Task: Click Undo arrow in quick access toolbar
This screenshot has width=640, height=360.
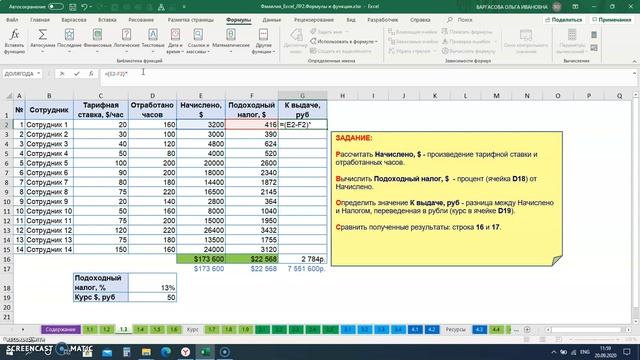Action: pyautogui.click(x=84, y=7)
